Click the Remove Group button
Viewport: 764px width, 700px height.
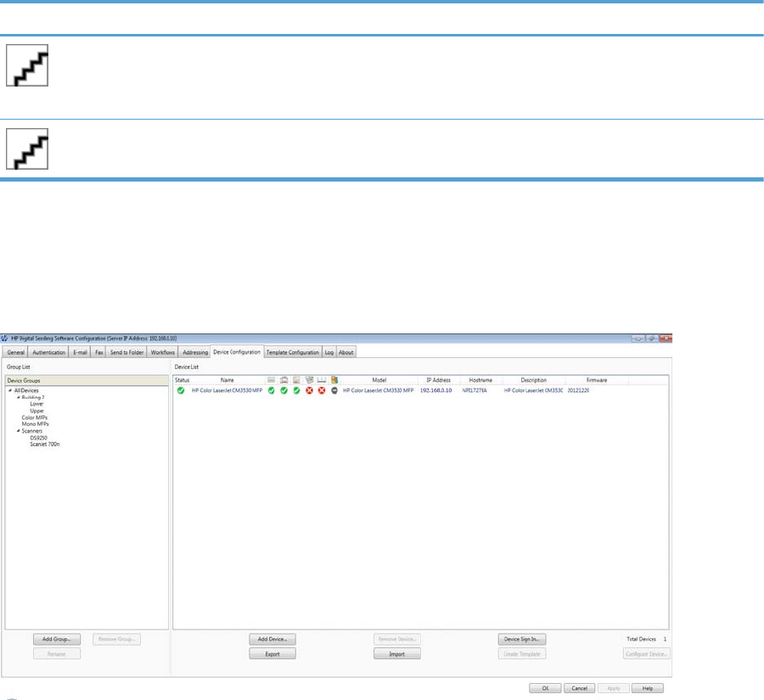[116, 639]
